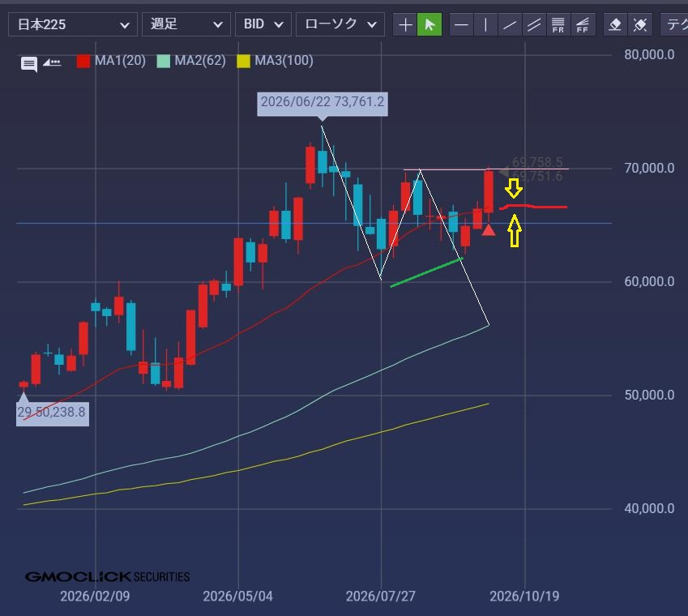
Task: Click the 50,000.0 price axis label
Action: [x=649, y=396]
